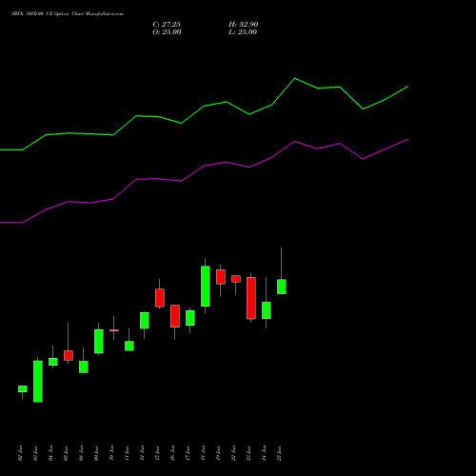476x476 pixels.
Task: Click the x-axis date label starting with 19
Action: point(218,453)
